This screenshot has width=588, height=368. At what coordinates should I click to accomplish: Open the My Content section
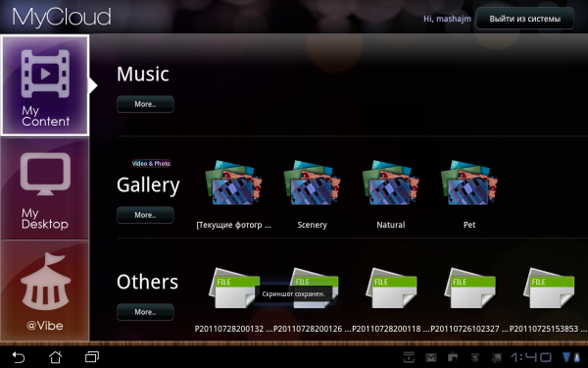[45, 85]
